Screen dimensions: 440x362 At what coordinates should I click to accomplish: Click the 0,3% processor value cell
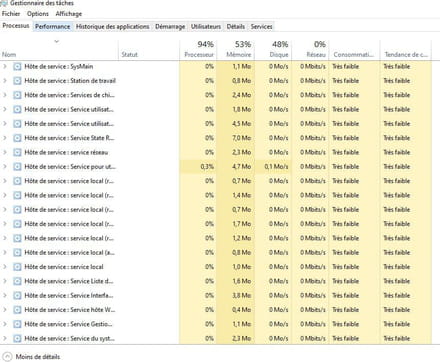coord(198,167)
